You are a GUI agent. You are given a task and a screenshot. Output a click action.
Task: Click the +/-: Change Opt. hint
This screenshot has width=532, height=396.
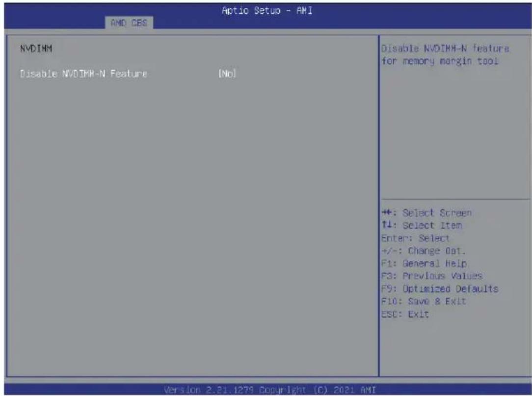[x=424, y=251]
